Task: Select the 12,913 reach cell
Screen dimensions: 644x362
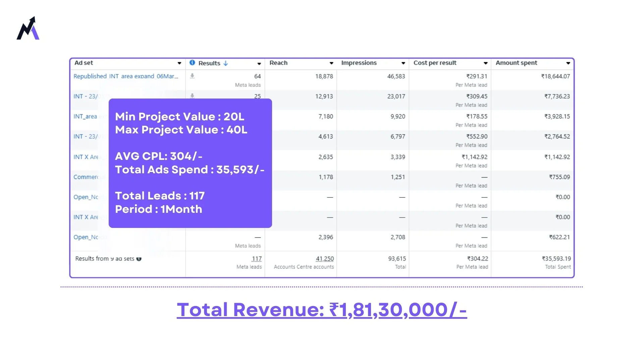Action: pyautogui.click(x=324, y=97)
